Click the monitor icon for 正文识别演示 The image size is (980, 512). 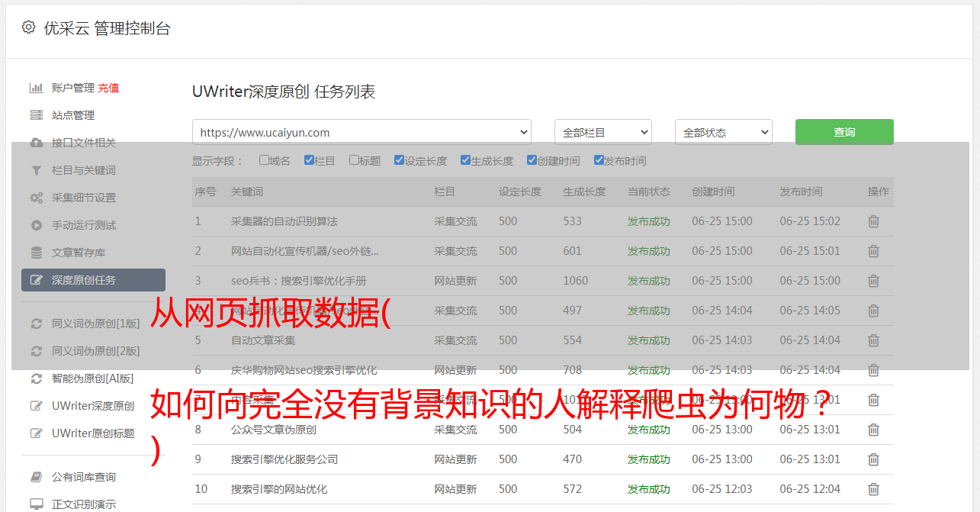click(36, 504)
